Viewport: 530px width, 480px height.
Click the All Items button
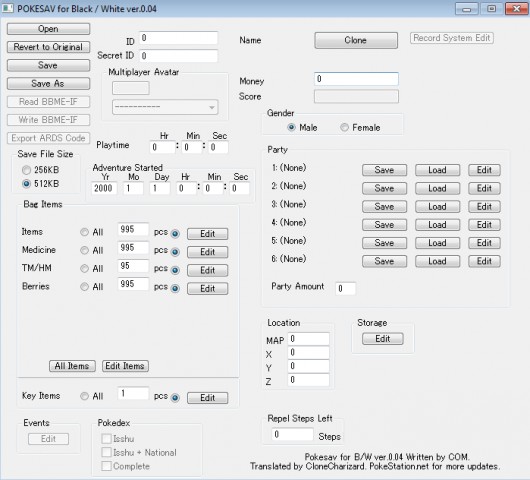pyautogui.click(x=72, y=366)
